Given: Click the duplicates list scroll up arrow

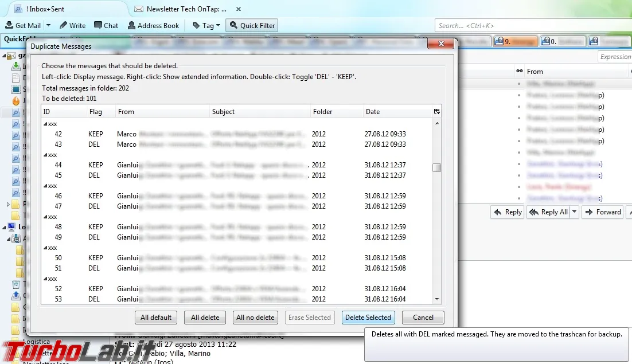Looking at the screenshot, I should pos(436,123).
